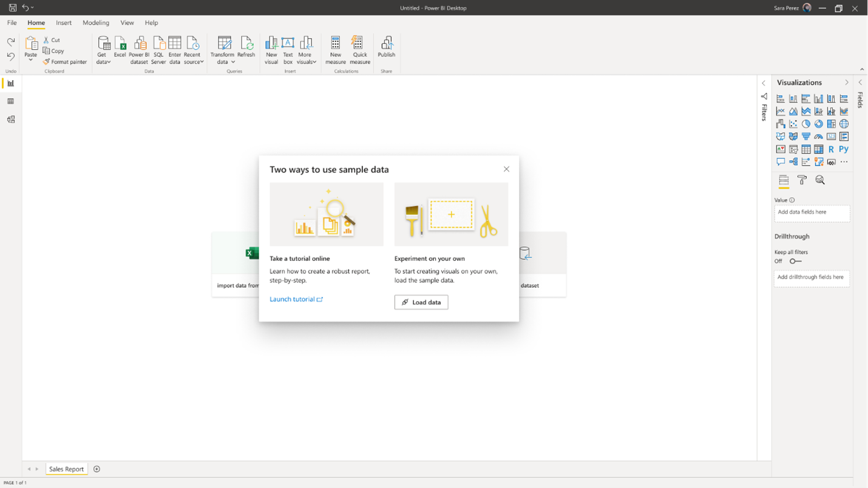Image resolution: width=868 pixels, height=488 pixels.
Task: Click the save icon in title bar
Action: (x=12, y=8)
